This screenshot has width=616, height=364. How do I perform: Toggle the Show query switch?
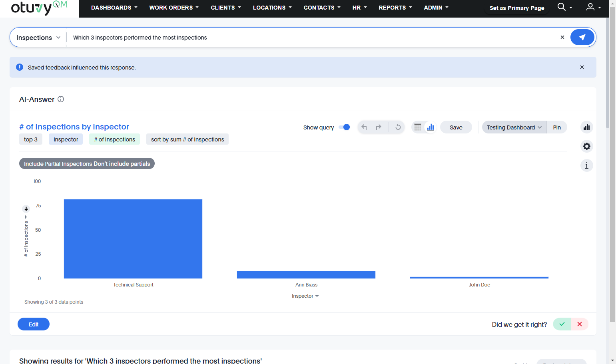344,127
